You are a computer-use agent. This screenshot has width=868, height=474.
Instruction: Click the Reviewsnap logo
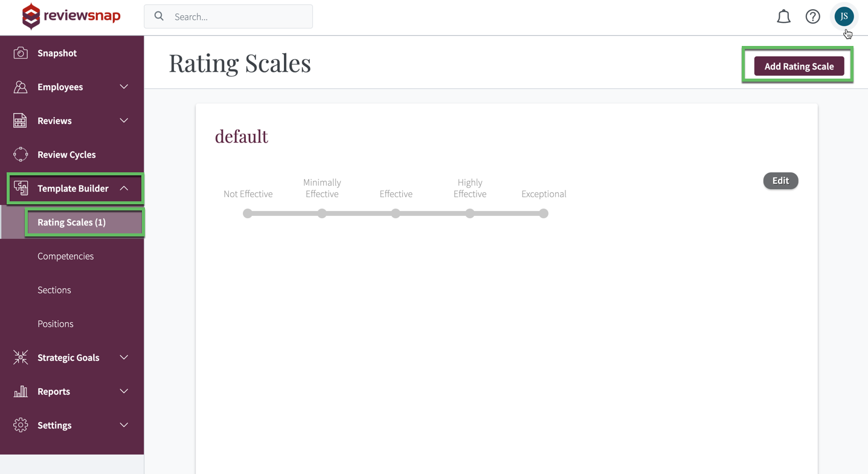pos(71,16)
